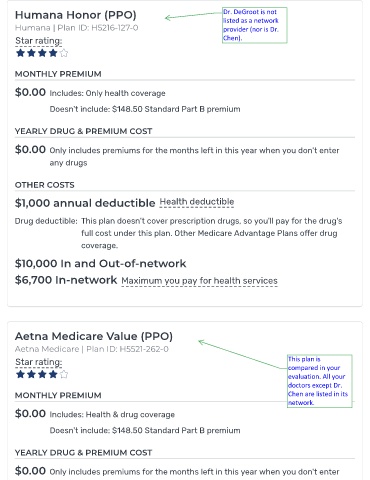Click the empty fifth star of Humana rating
The width and height of the screenshot is (370, 480).
(64, 53)
